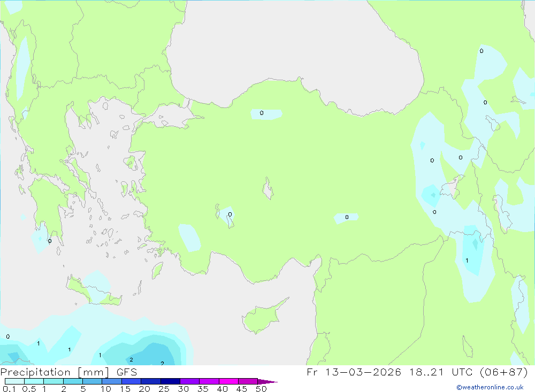Click the '25' legend scale label

[164, 389]
